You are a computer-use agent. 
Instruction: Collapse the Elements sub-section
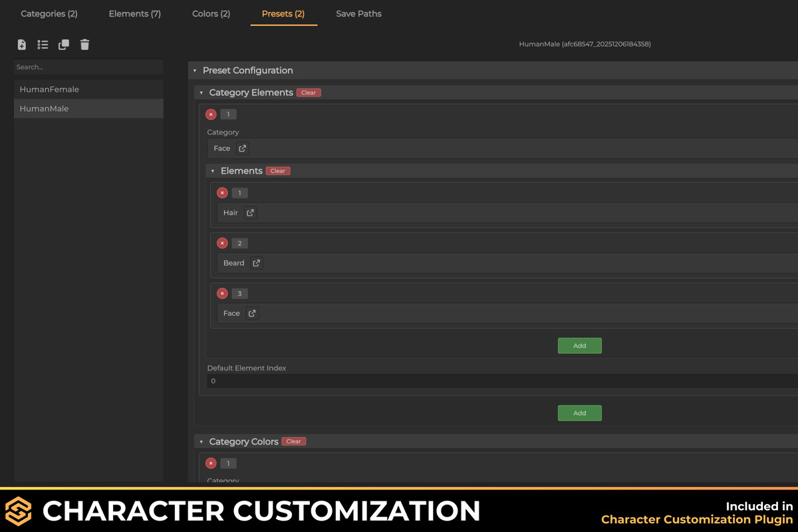click(x=212, y=171)
